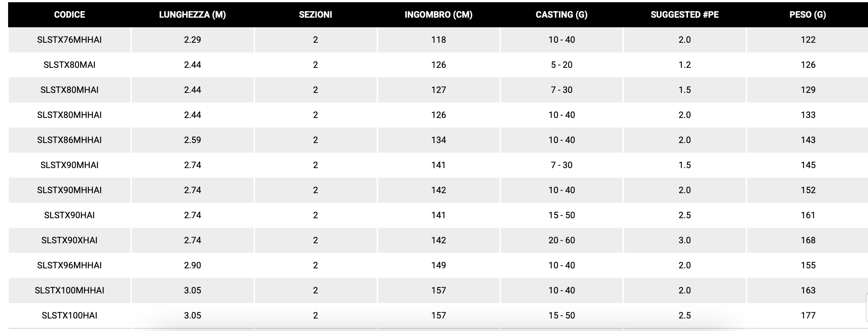
Task: Select the SLSTX80MAI product code cell
Action: coord(70,65)
